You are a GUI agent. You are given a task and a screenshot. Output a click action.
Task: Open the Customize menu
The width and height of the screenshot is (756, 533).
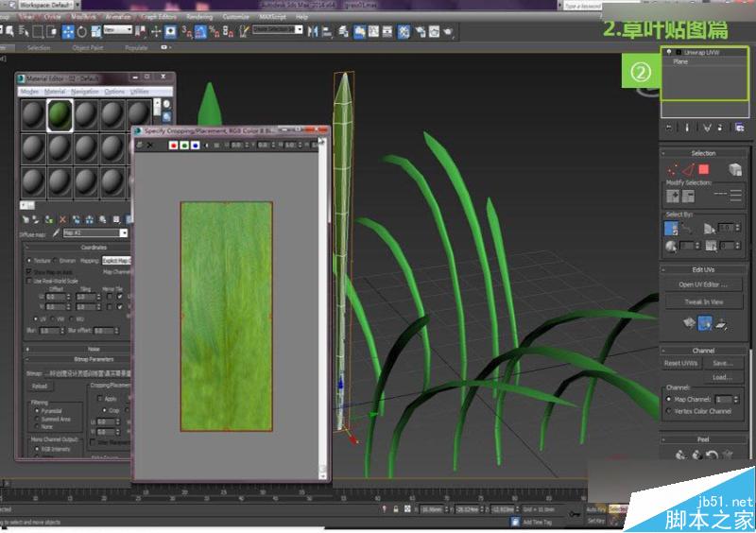pos(235,17)
